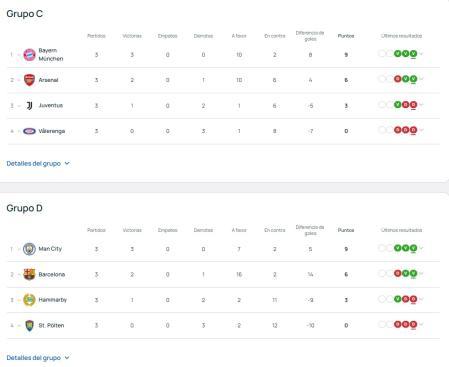Open the St. Pölten team name link

[51, 325]
